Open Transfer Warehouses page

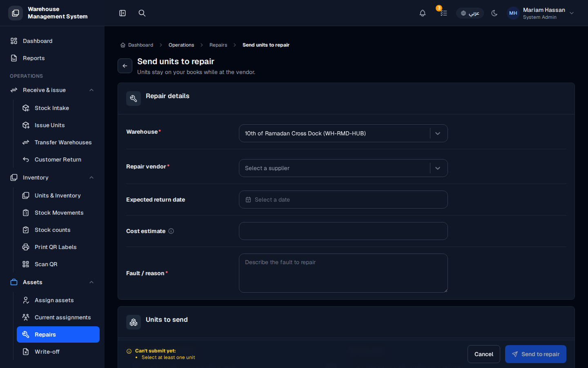pyautogui.click(x=58, y=142)
